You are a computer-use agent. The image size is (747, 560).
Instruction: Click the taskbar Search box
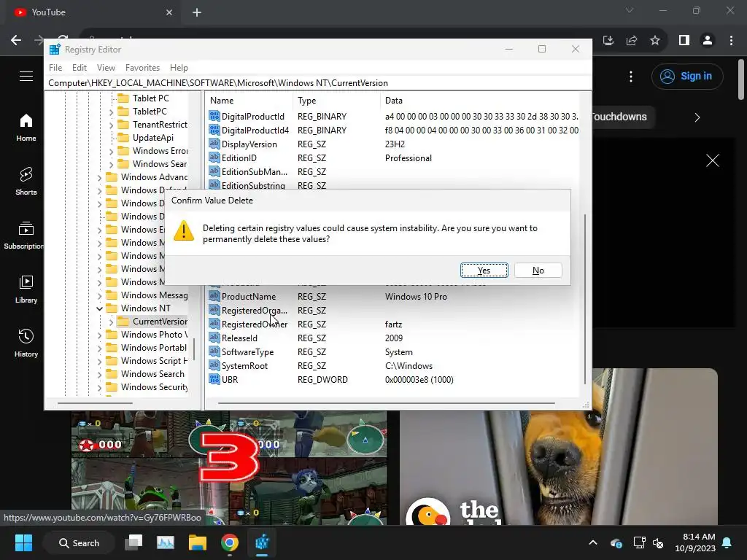click(x=79, y=542)
